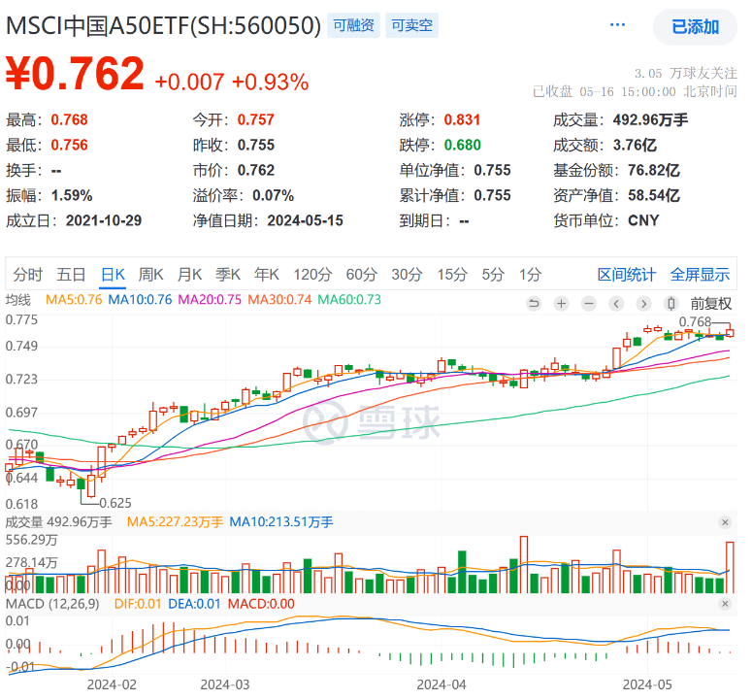Image resolution: width=752 pixels, height=700 pixels.
Task: Click the chart undo/reset arrow icon
Action: pyautogui.click(x=534, y=304)
